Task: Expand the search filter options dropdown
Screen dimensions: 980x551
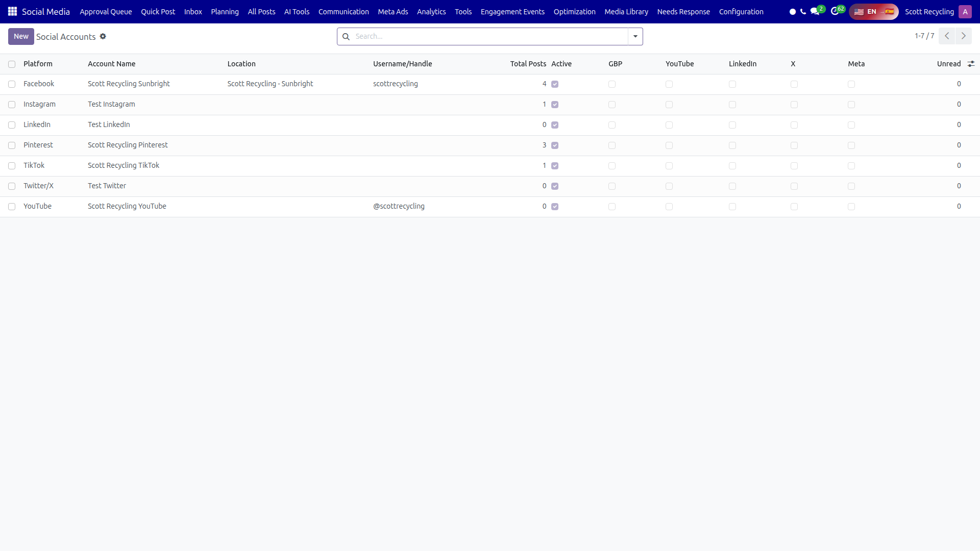Action: pyautogui.click(x=635, y=36)
